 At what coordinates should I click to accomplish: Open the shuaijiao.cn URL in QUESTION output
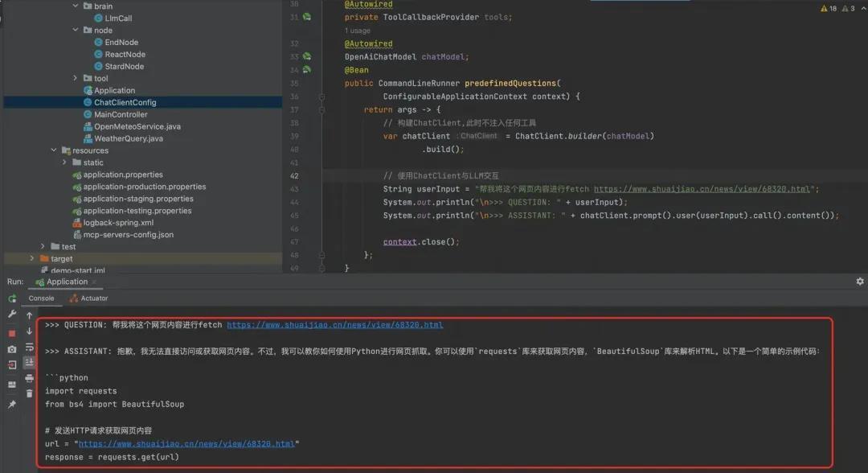click(334, 325)
